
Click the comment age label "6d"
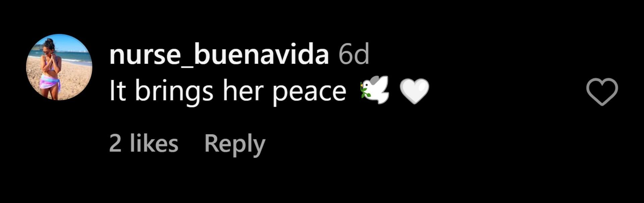354,54
